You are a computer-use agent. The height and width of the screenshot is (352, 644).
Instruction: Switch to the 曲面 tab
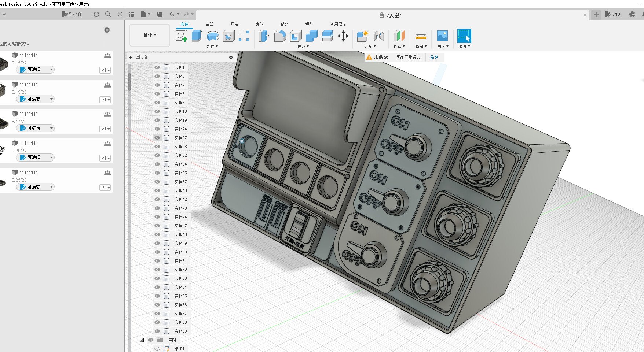click(209, 24)
